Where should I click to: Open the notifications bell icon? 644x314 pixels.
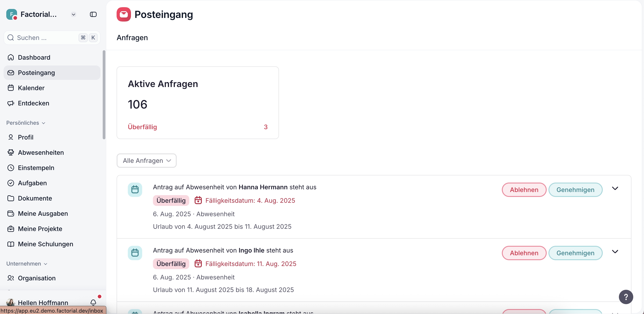pos(93,302)
